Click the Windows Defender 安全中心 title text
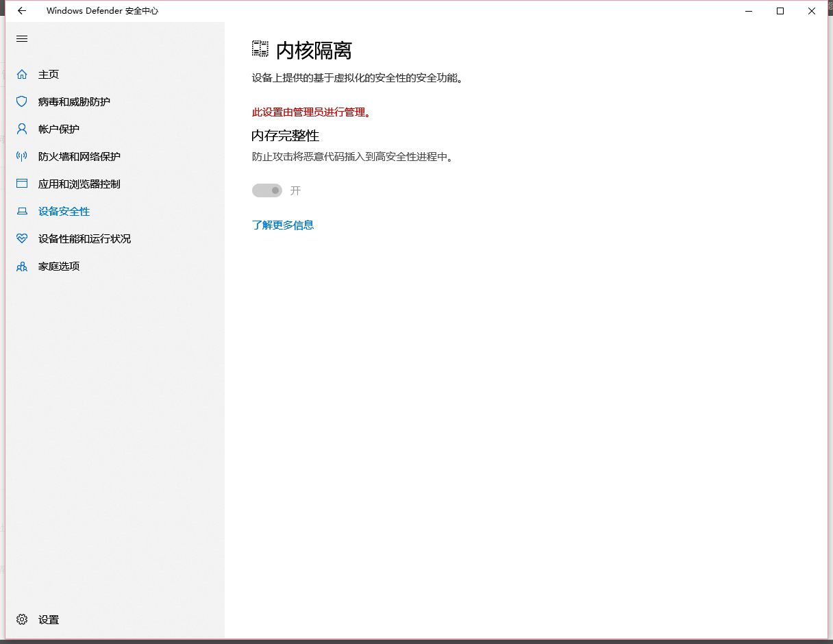 pos(102,11)
